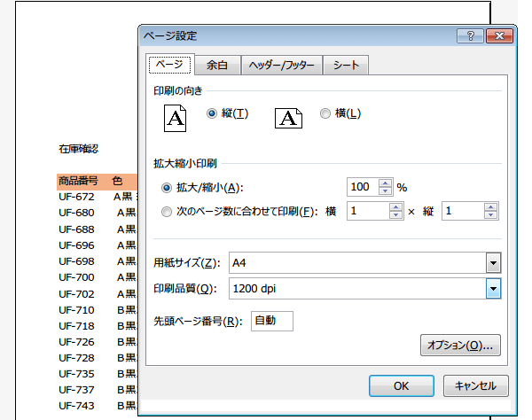Click the 商品番号 header in preview
This screenshot has width=532, height=420.
coord(78,181)
